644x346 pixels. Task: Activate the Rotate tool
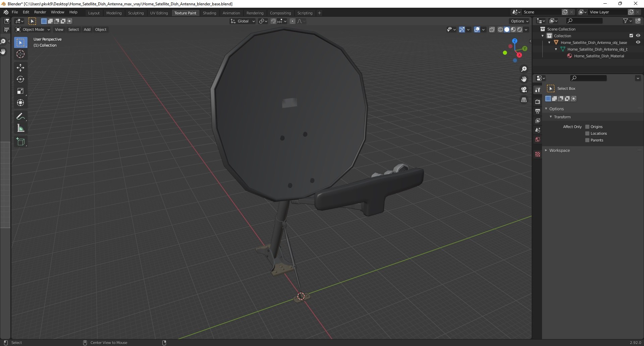click(20, 79)
